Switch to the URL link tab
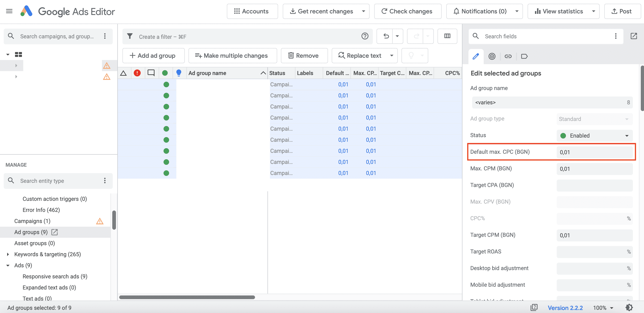The image size is (644, 313). (508, 57)
